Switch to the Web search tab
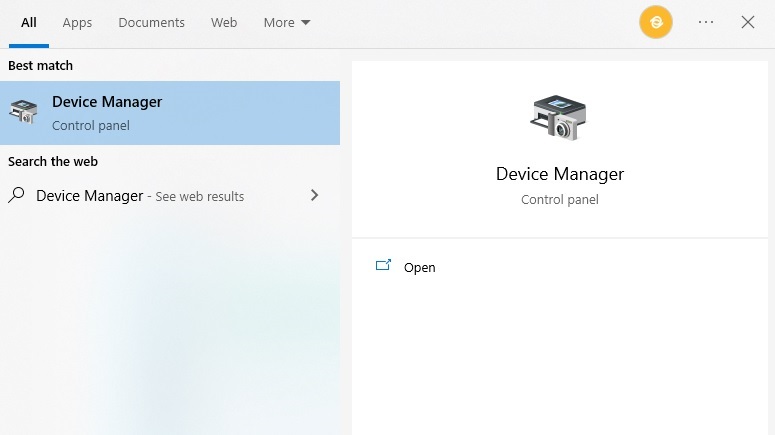 [x=224, y=23]
